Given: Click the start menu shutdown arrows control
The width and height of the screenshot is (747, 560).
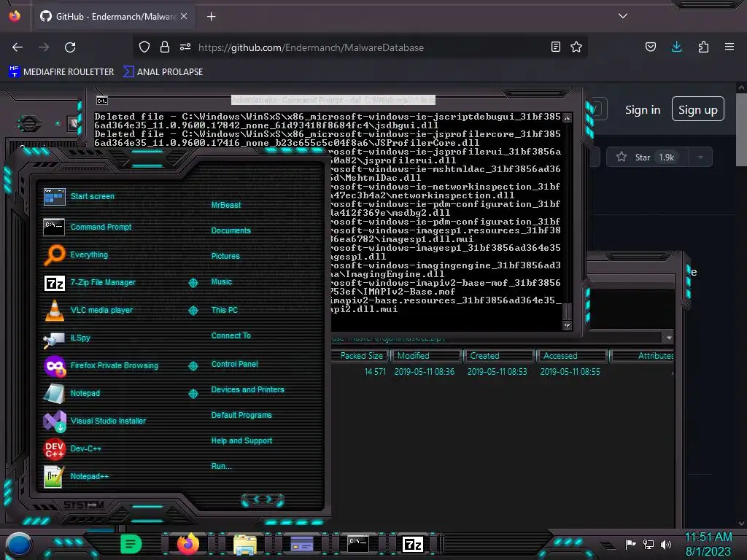Looking at the screenshot, I should pyautogui.click(x=263, y=499).
